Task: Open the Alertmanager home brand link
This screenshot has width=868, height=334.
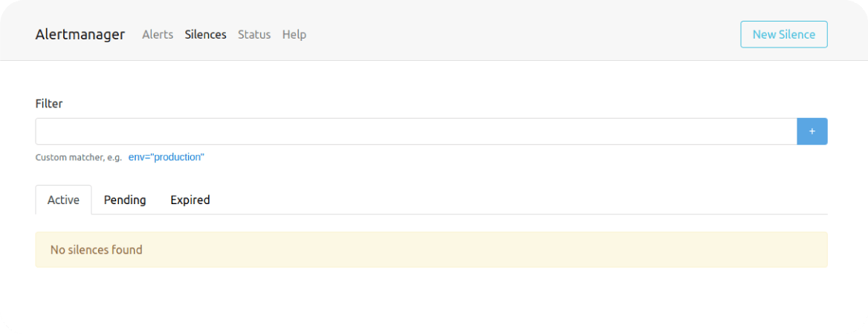Action: pos(80,34)
